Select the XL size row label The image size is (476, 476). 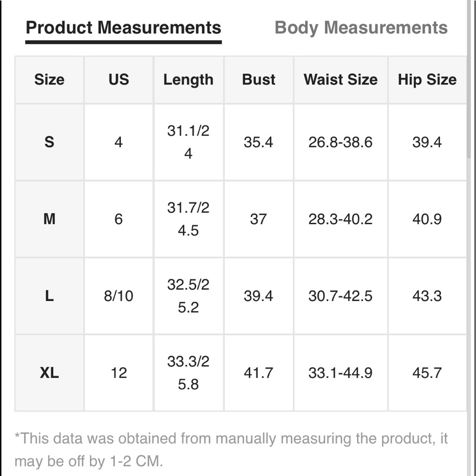point(50,373)
